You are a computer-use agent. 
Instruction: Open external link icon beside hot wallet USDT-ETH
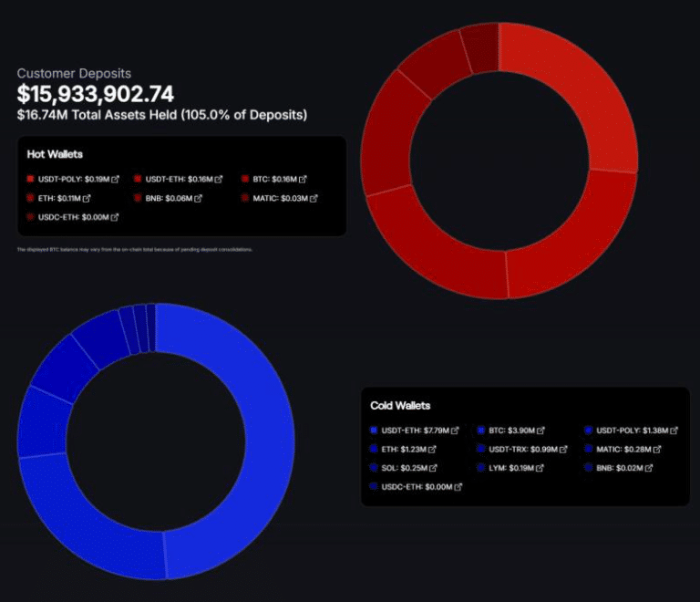click(219, 179)
